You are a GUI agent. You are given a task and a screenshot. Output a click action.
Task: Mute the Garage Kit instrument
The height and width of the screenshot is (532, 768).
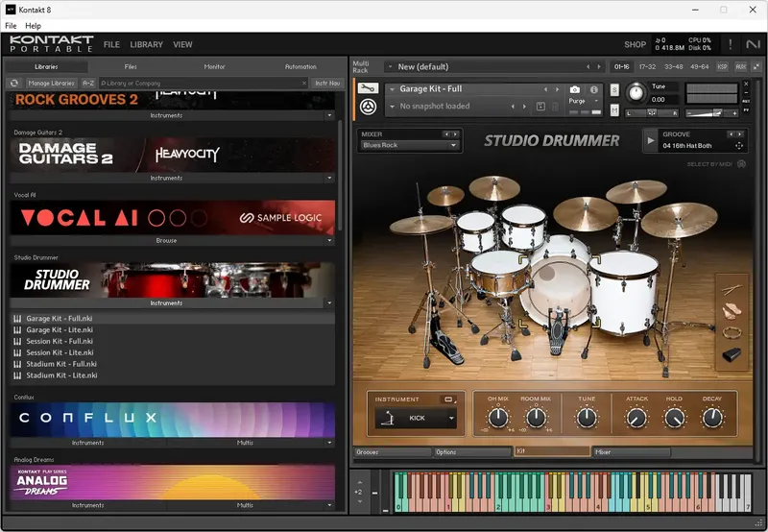614,110
